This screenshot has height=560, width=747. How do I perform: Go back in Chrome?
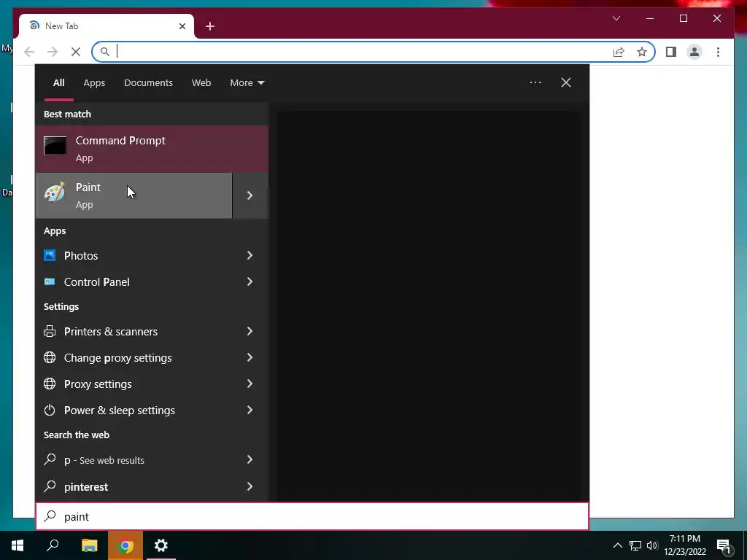pyautogui.click(x=29, y=52)
